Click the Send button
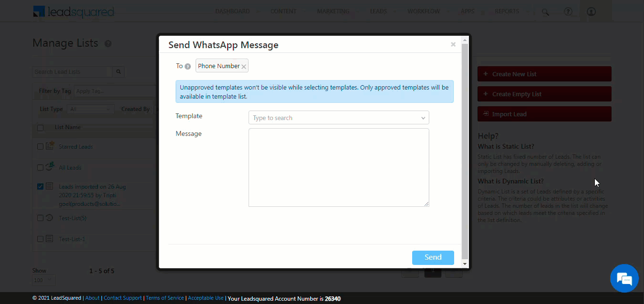Image resolution: width=644 pixels, height=304 pixels. pyautogui.click(x=433, y=257)
